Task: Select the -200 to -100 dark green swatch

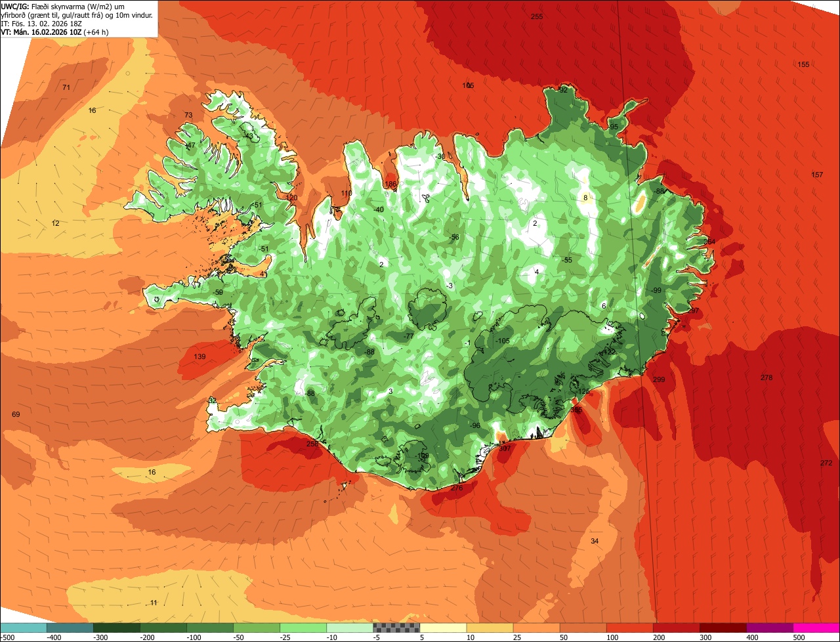Action: 163,628
